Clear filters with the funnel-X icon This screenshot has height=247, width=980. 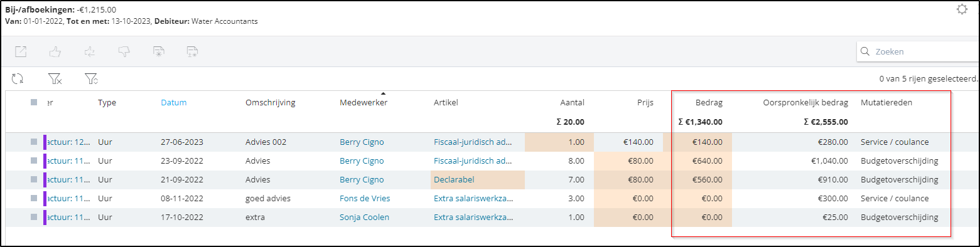(55, 79)
